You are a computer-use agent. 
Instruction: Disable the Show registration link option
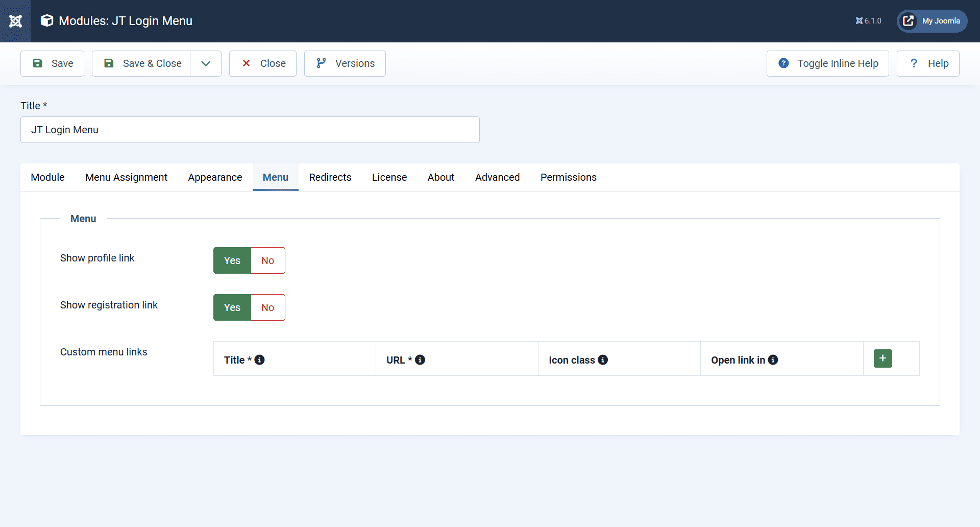point(267,307)
